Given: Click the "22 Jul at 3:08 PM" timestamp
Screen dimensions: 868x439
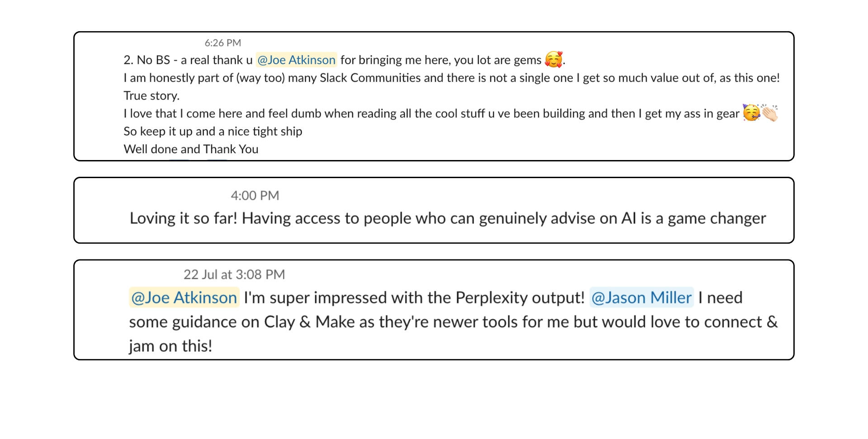Looking at the screenshot, I should [234, 274].
